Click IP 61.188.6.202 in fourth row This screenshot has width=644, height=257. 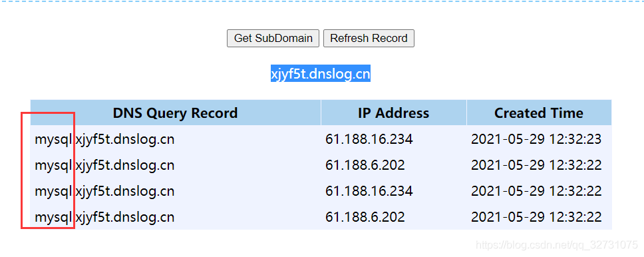click(365, 216)
